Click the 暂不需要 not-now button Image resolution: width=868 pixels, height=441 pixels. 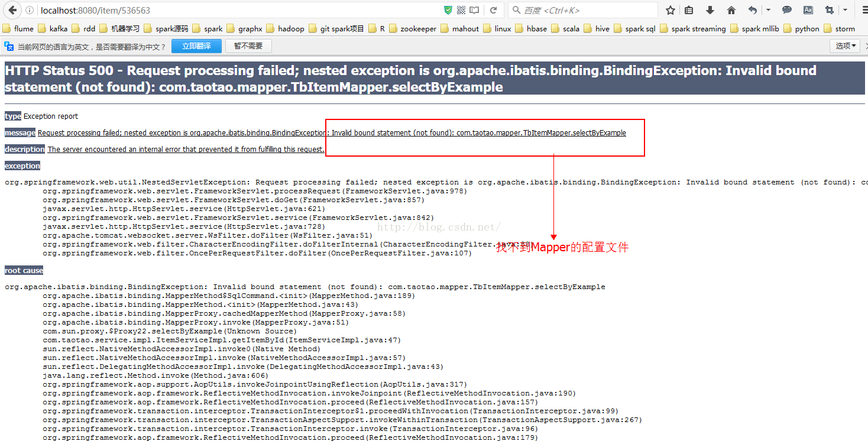248,46
